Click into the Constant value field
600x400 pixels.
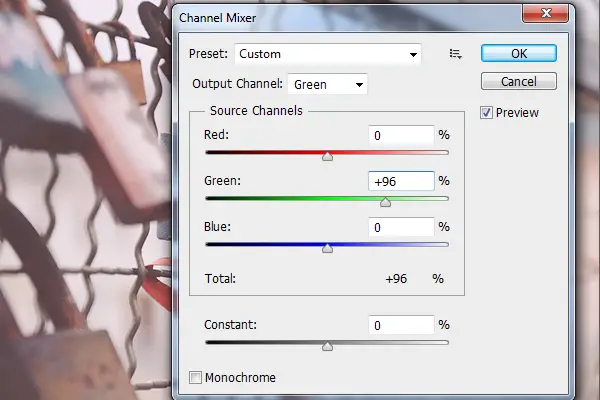401,325
